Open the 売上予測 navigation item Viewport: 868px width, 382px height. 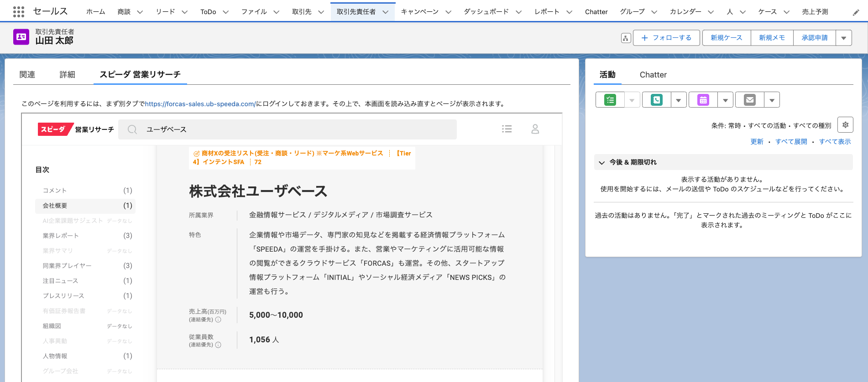tap(815, 12)
